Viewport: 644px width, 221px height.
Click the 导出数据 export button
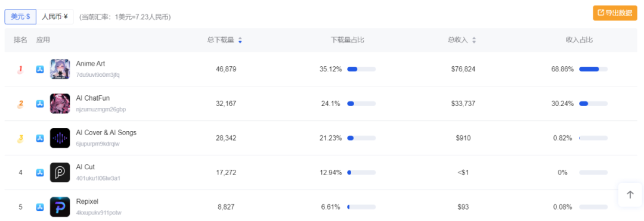click(615, 13)
